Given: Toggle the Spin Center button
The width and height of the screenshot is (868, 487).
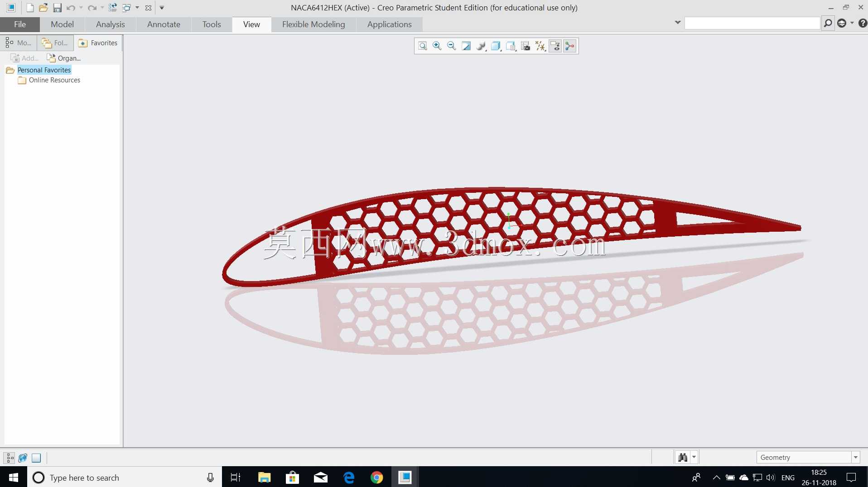Looking at the screenshot, I should tap(570, 46).
